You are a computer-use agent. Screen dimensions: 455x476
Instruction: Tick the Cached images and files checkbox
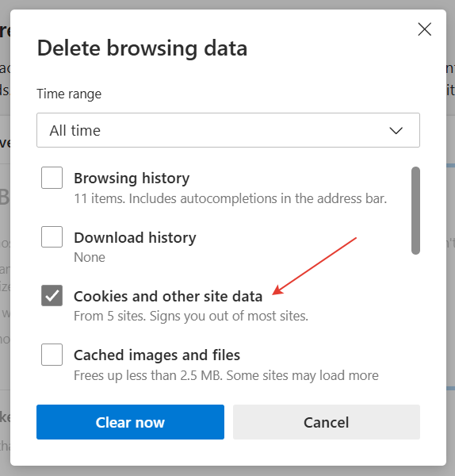pyautogui.click(x=52, y=355)
